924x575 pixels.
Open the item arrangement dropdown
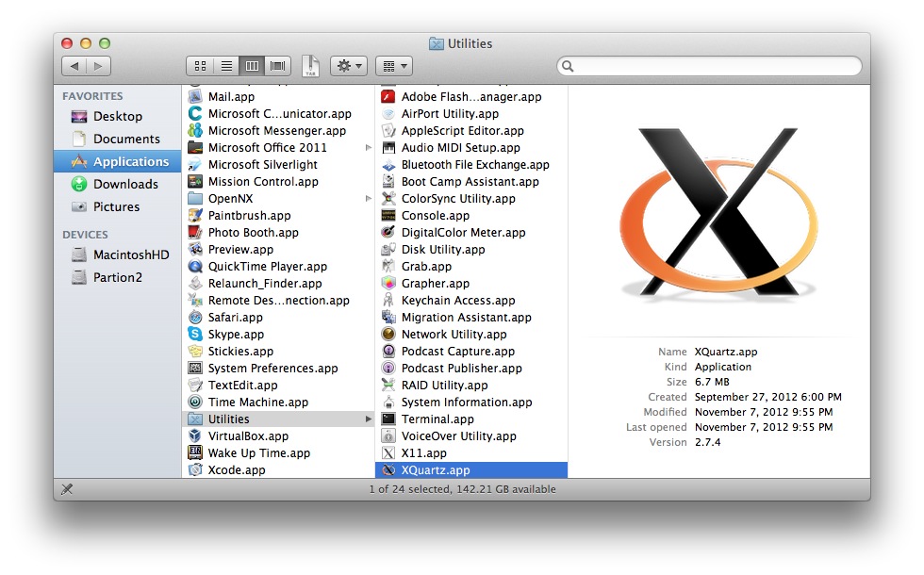pos(393,66)
